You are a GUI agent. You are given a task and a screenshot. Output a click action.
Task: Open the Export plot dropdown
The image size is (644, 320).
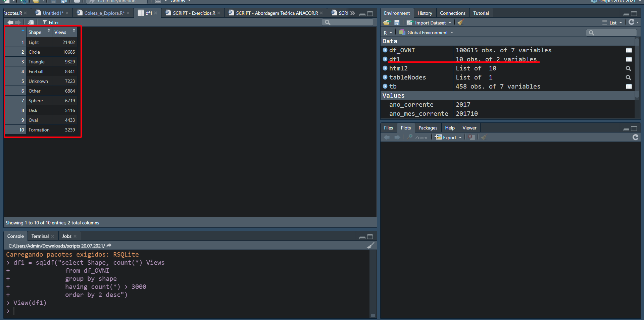(x=448, y=138)
